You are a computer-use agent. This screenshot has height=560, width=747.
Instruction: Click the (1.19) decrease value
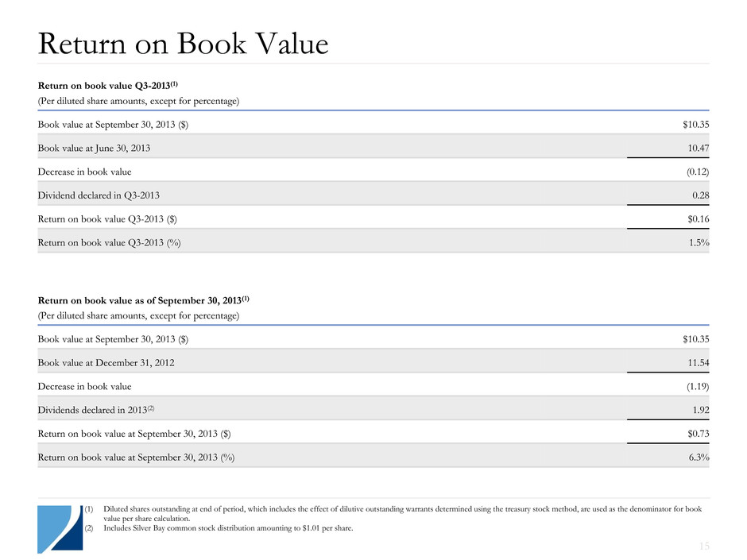pos(694,387)
